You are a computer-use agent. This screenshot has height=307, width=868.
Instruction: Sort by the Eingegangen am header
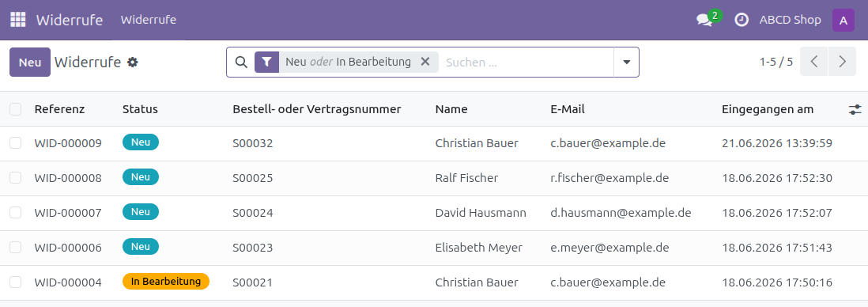pyautogui.click(x=768, y=109)
